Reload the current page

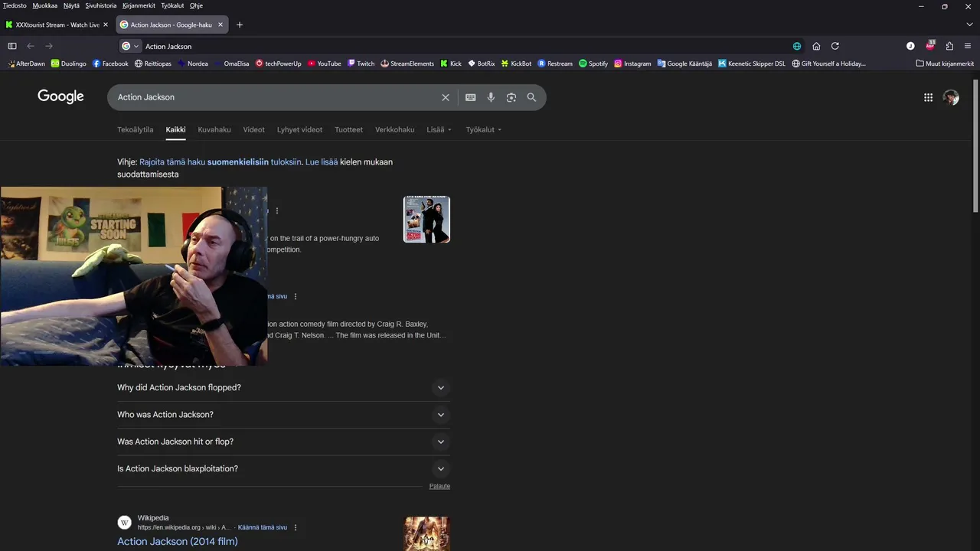(x=835, y=46)
